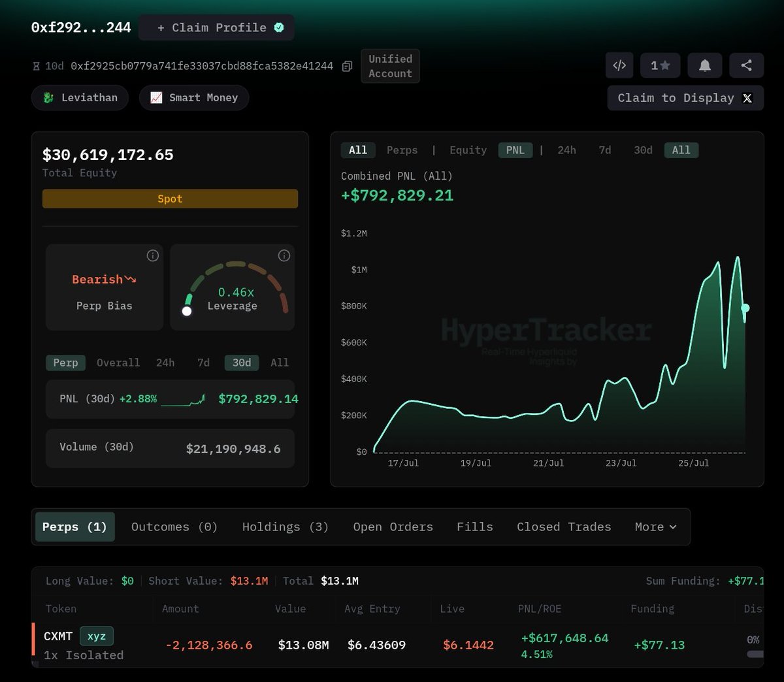
Task: Switch to the Closed Trades tab
Action: point(564,527)
